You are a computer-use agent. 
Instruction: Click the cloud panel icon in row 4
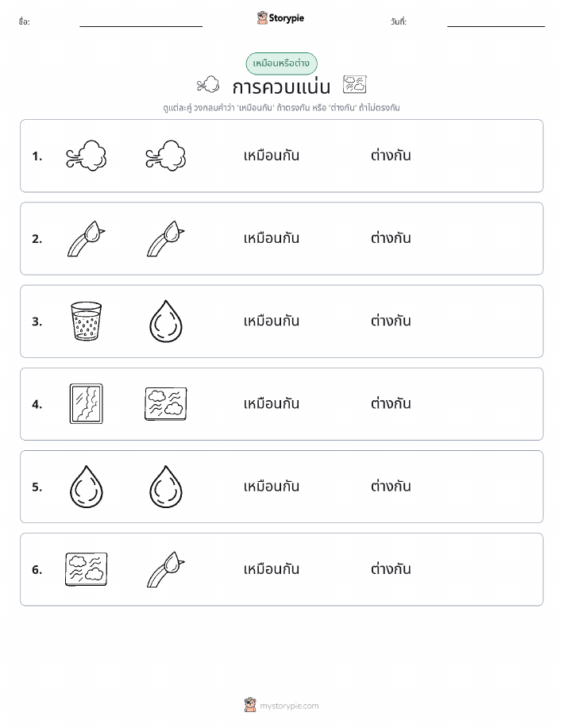pos(166,404)
